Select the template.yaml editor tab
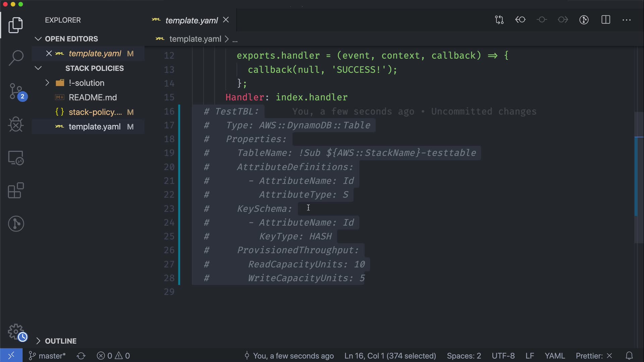This screenshot has height=362, width=644. click(191, 20)
